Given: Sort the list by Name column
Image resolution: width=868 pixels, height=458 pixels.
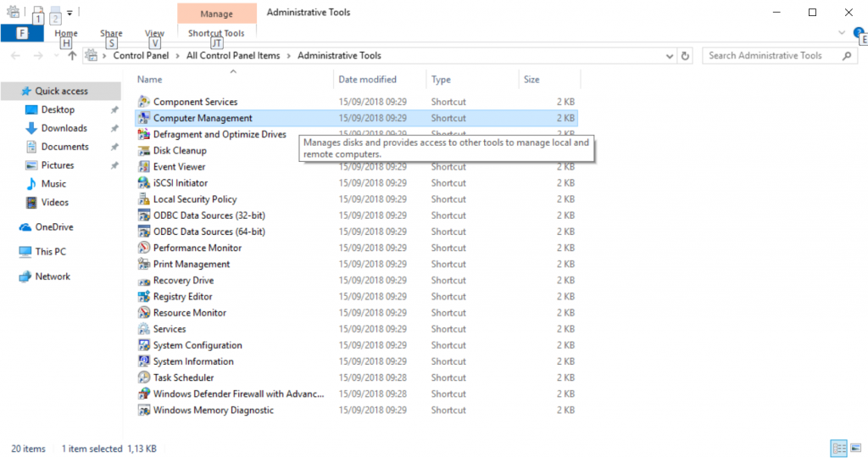Looking at the screenshot, I should point(149,79).
